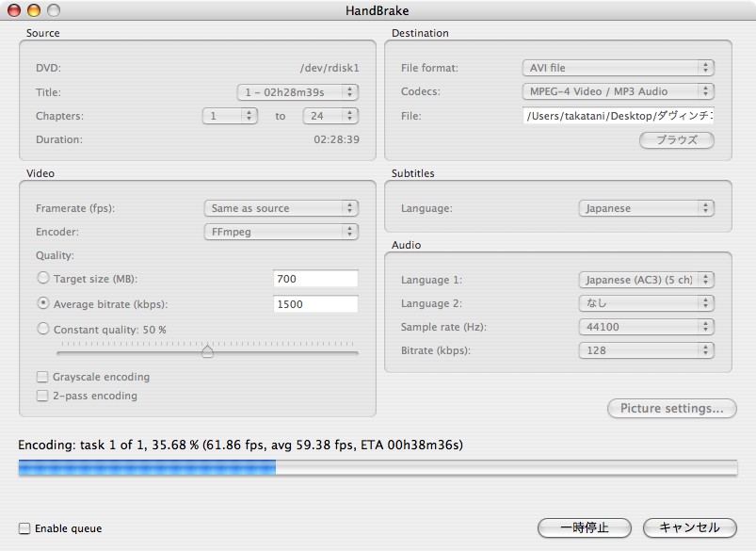The image size is (756, 551).
Task: Click the ブラウズ browse button
Action: [677, 140]
